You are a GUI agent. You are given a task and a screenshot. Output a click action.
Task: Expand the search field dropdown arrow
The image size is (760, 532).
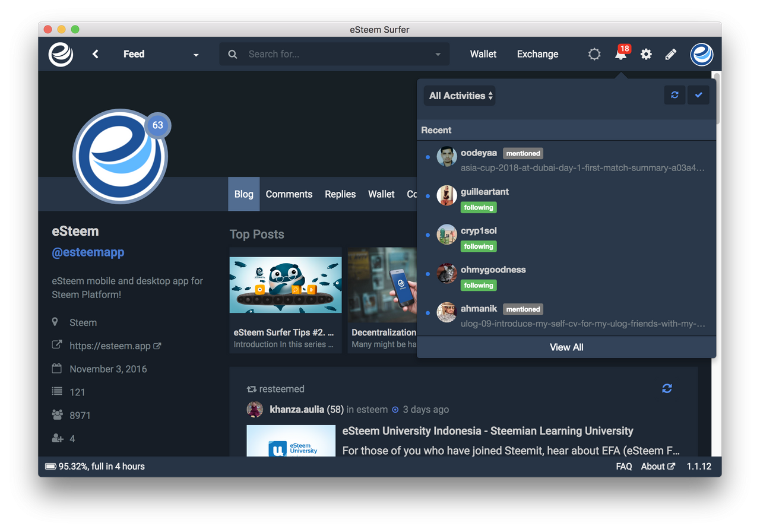[438, 55]
